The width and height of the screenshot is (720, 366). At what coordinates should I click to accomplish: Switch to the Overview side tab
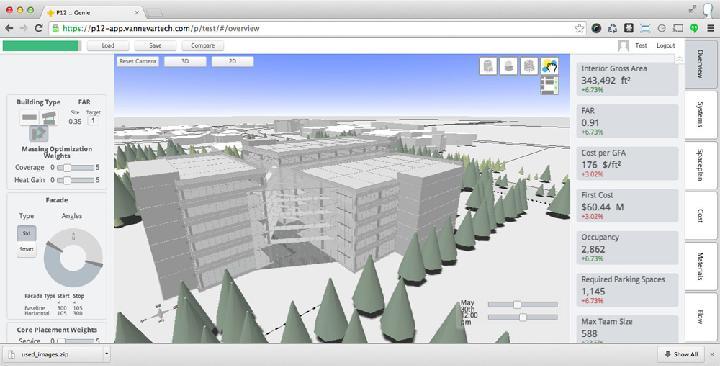pos(701,64)
